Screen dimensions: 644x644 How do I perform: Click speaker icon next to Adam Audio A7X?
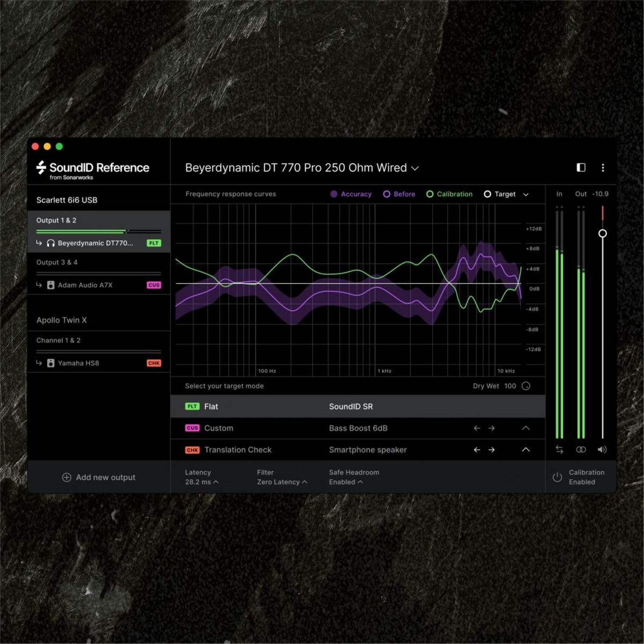point(50,285)
